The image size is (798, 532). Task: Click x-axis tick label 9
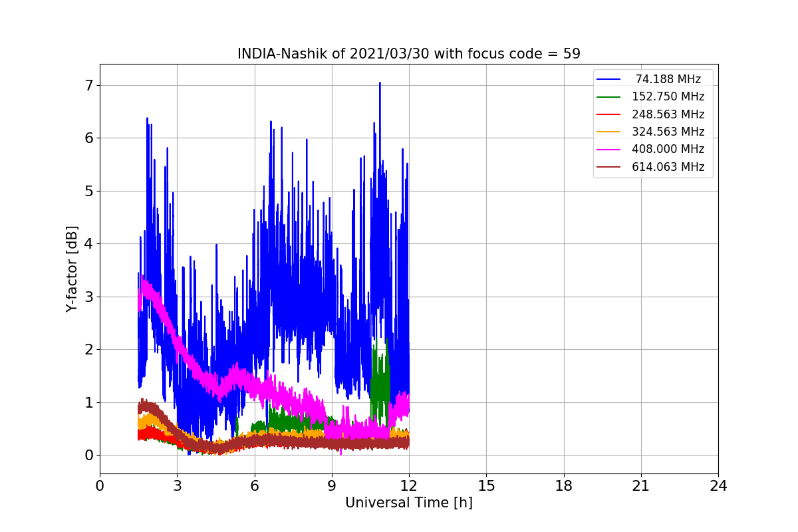pos(332,486)
